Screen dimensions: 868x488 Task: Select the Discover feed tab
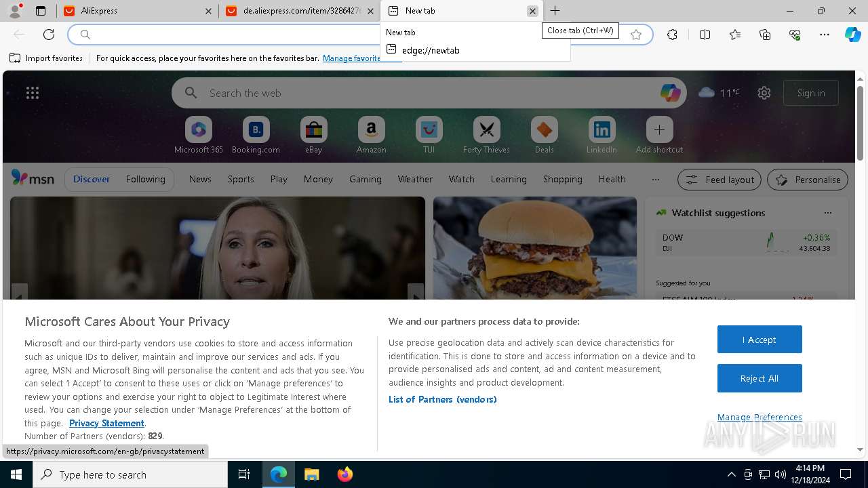point(92,179)
